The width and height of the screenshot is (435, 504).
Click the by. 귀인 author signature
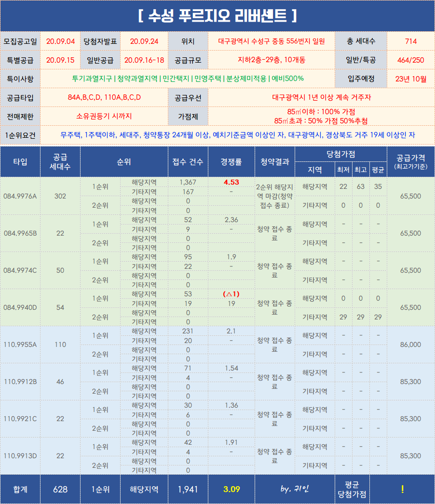294,489
